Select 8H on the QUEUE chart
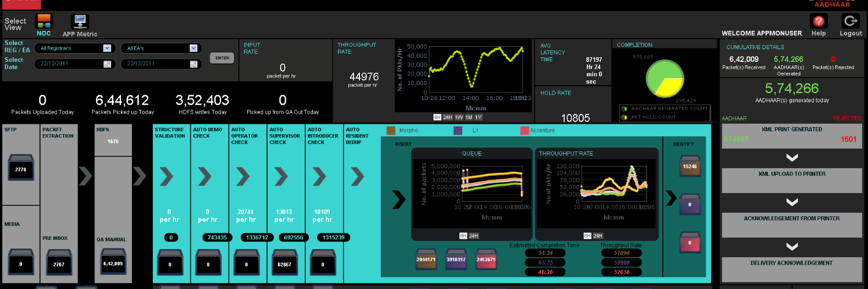Viewport: 868px width, 289px height. tap(463, 236)
